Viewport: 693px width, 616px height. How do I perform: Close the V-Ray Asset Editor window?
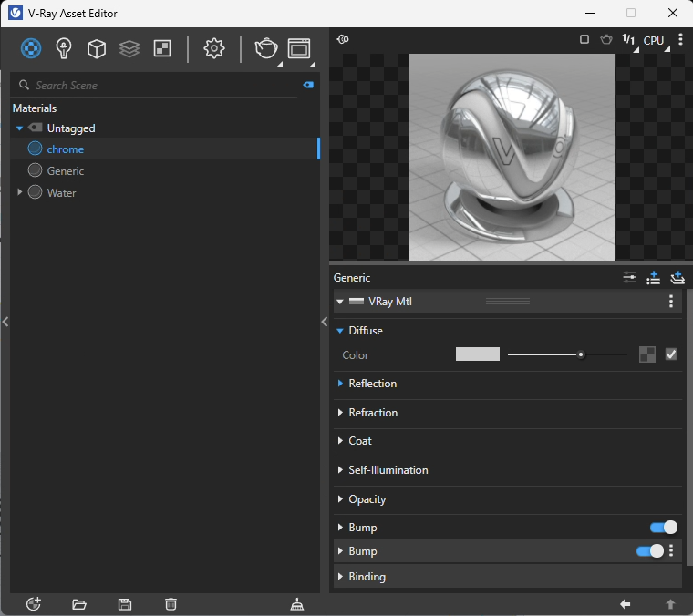coord(672,13)
